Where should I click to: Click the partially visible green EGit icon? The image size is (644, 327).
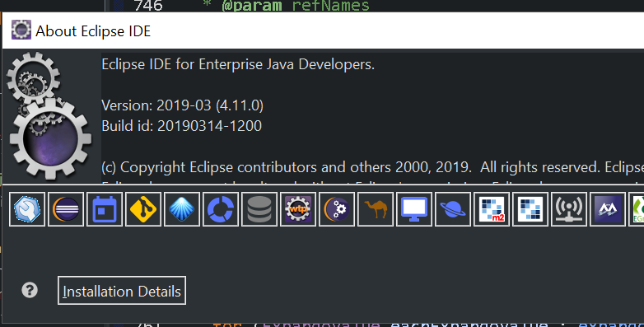(x=637, y=209)
